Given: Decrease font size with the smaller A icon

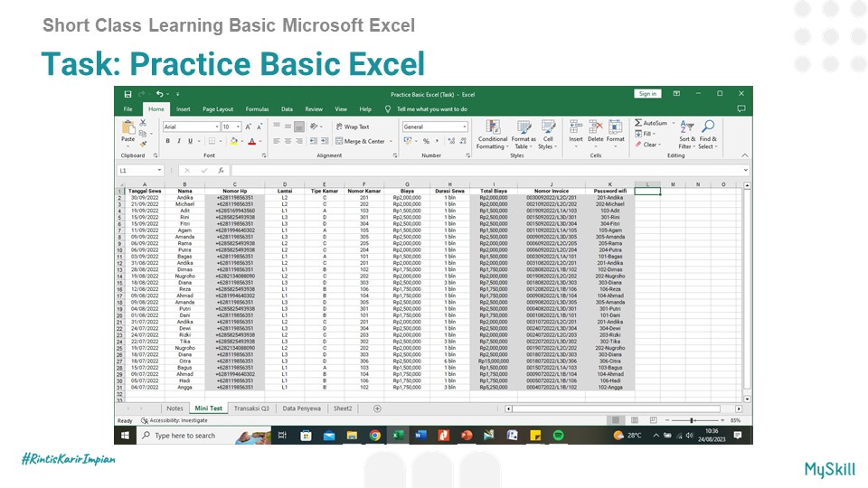Looking at the screenshot, I should click(x=259, y=127).
